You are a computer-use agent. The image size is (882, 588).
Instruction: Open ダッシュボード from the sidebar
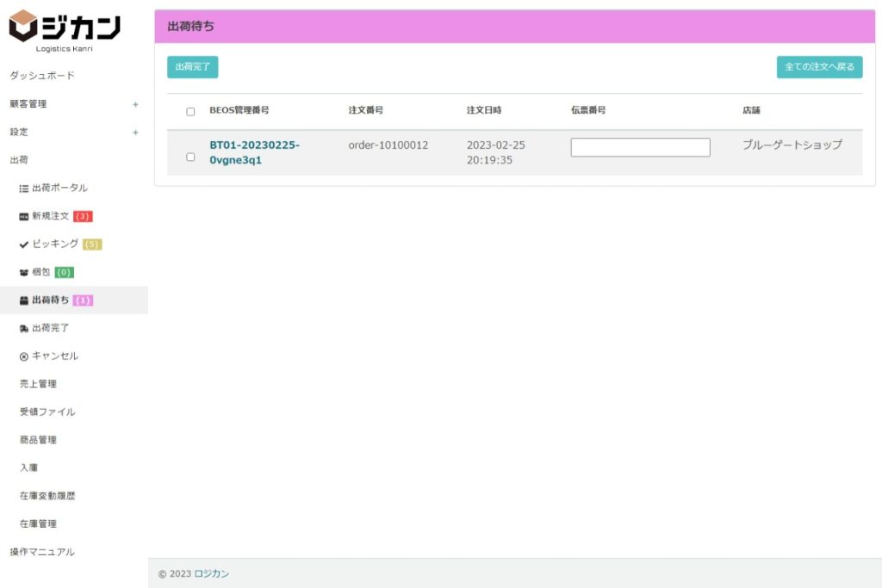pyautogui.click(x=42, y=76)
